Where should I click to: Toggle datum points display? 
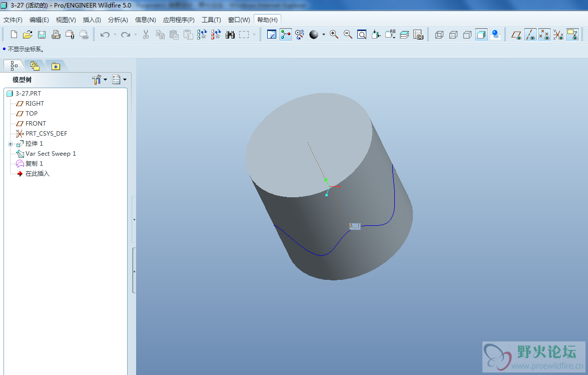coord(544,35)
